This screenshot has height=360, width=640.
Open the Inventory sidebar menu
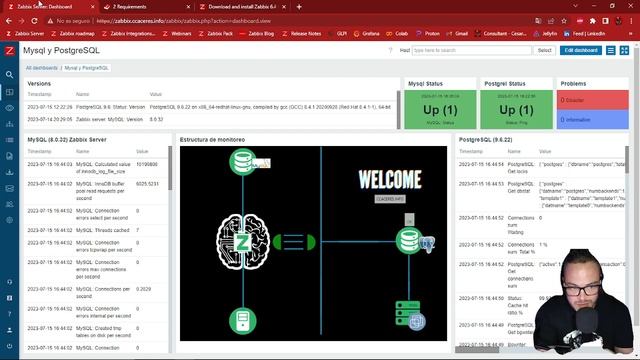[9, 140]
